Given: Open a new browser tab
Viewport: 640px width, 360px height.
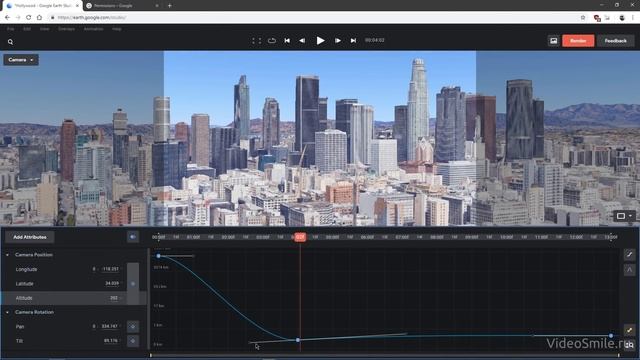Looking at the screenshot, I should point(169,6).
